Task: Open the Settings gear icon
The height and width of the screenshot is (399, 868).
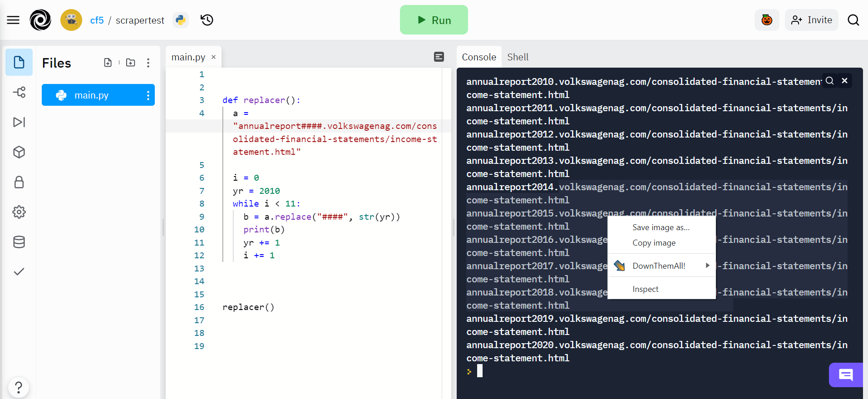Action: (19, 212)
